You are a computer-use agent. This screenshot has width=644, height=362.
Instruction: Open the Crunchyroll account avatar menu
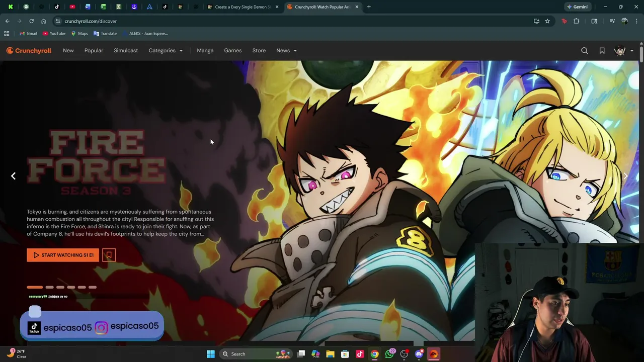[x=623, y=50]
